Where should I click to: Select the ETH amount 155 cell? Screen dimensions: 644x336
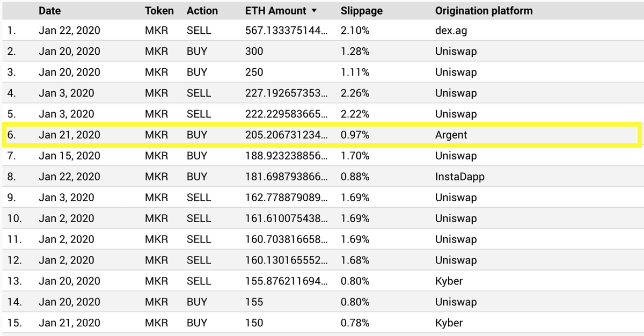tap(254, 303)
